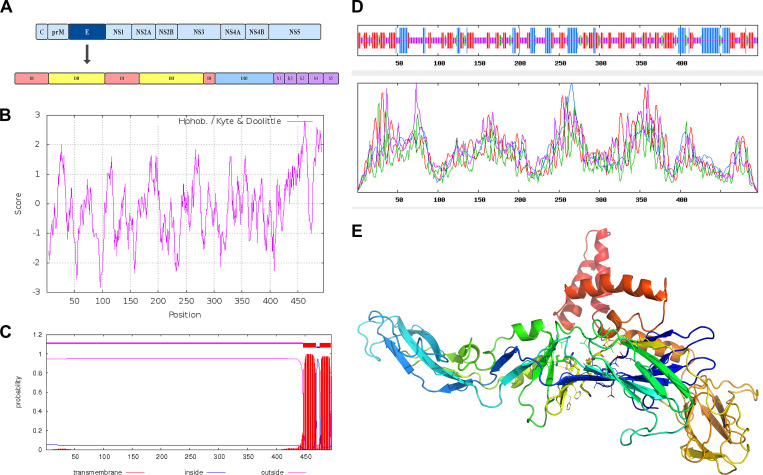The width and height of the screenshot is (763, 475).
Task: Click the 'outside' legend label
Action: (272, 472)
